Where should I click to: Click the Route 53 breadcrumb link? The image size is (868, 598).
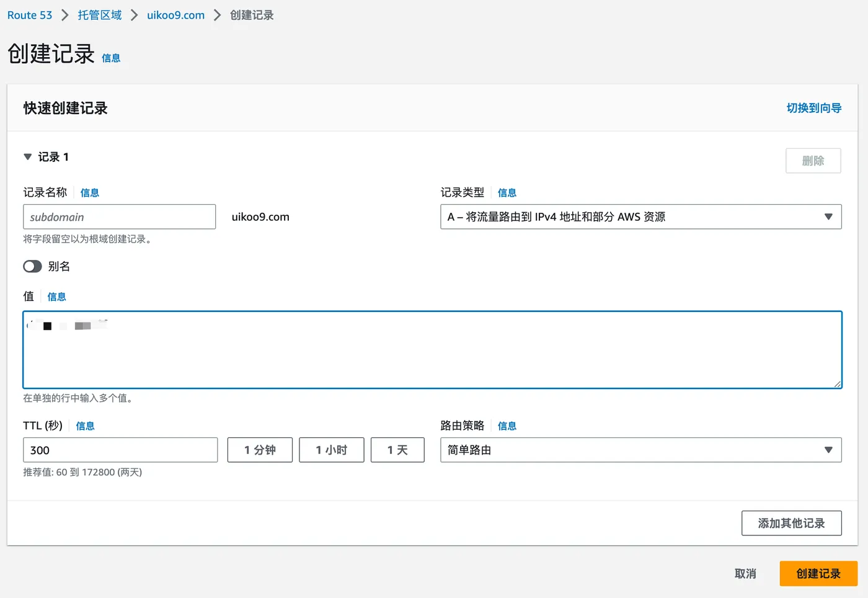pyautogui.click(x=30, y=15)
